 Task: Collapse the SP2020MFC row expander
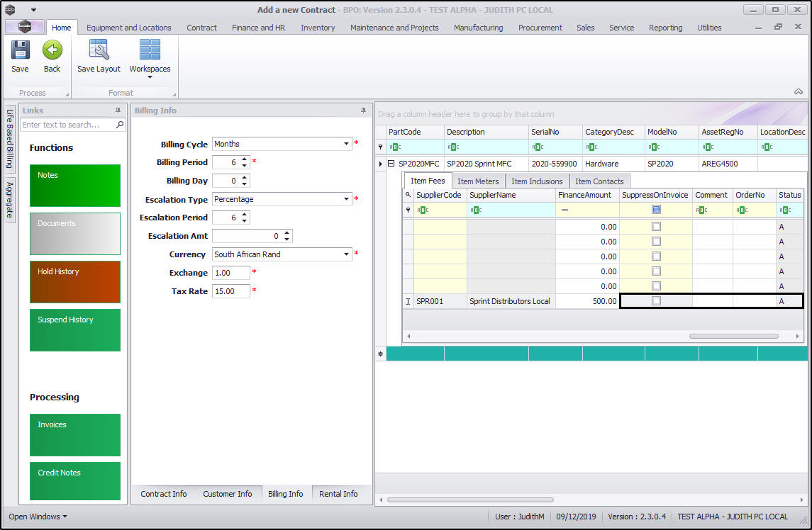tap(391, 164)
